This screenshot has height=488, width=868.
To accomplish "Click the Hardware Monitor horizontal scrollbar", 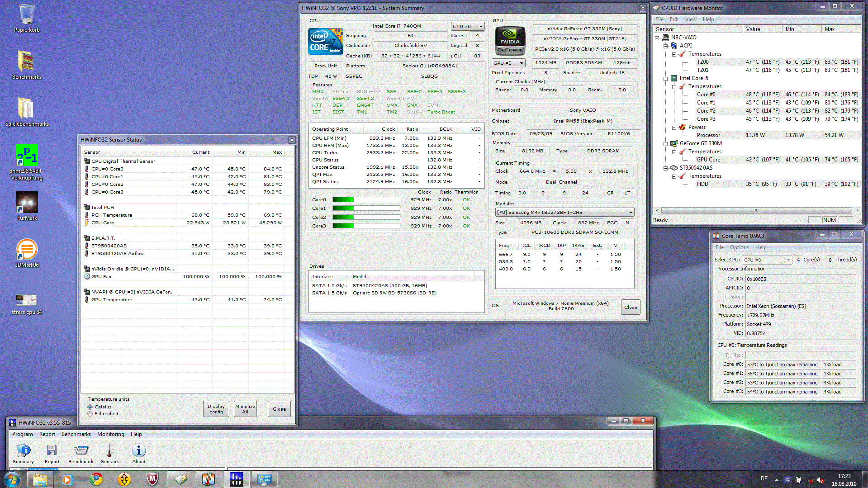I will (x=756, y=210).
